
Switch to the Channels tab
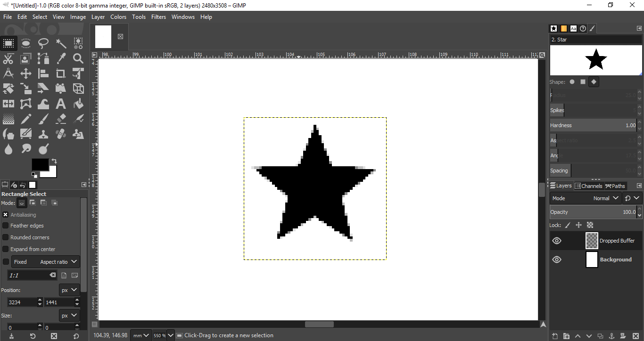click(588, 186)
